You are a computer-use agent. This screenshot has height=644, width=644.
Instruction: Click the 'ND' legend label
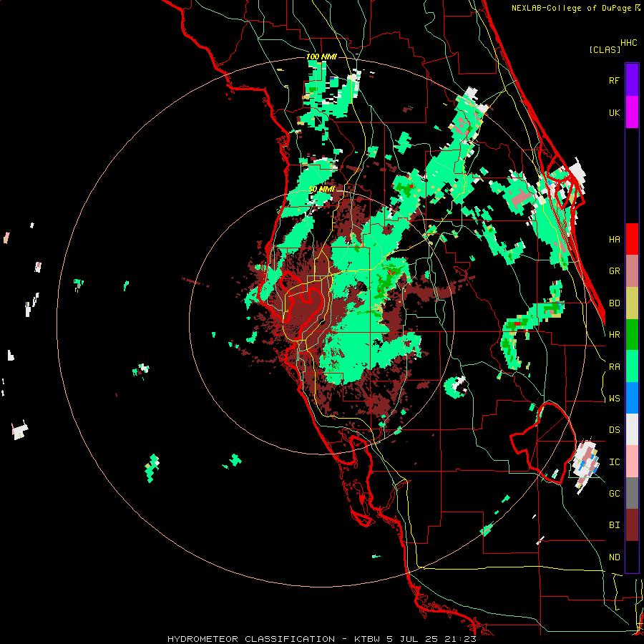[x=614, y=557]
